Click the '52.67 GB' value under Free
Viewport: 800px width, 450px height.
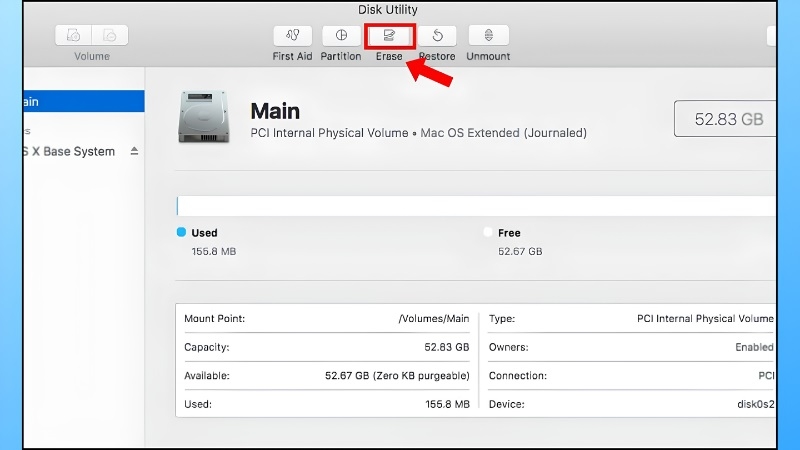coord(520,252)
